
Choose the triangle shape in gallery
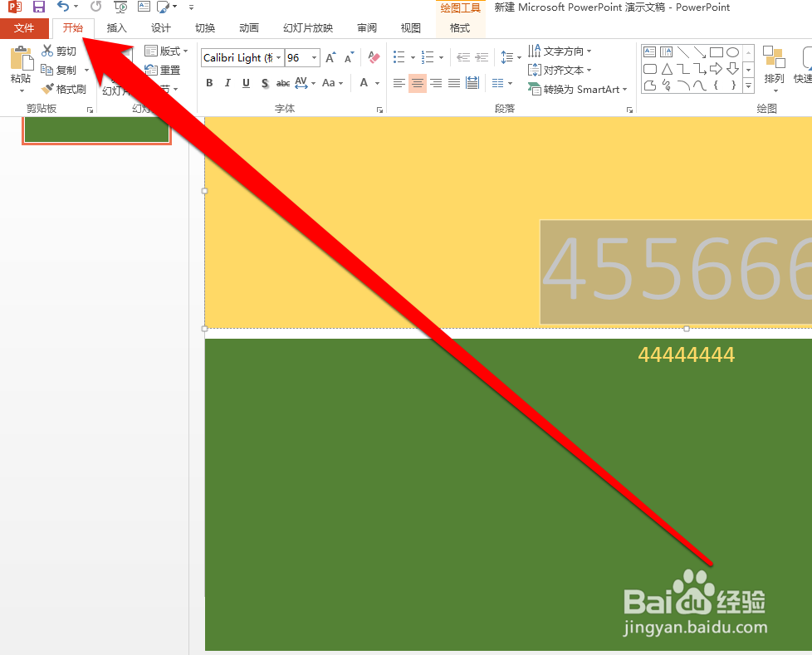667,69
